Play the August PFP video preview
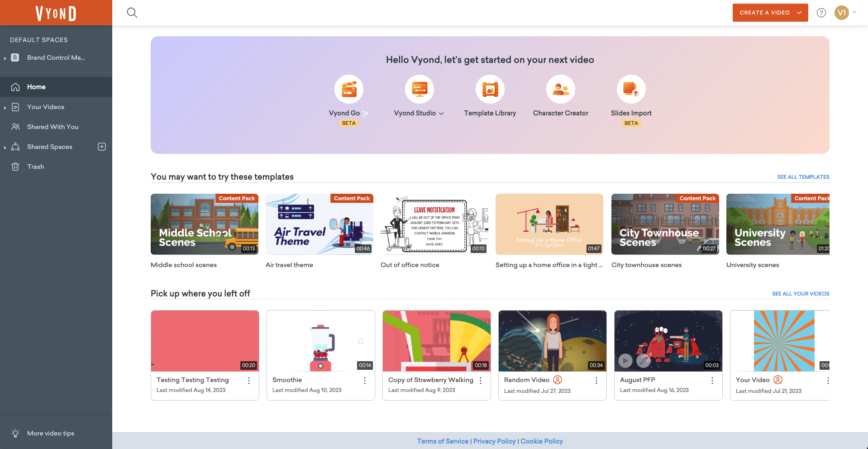 click(x=625, y=361)
